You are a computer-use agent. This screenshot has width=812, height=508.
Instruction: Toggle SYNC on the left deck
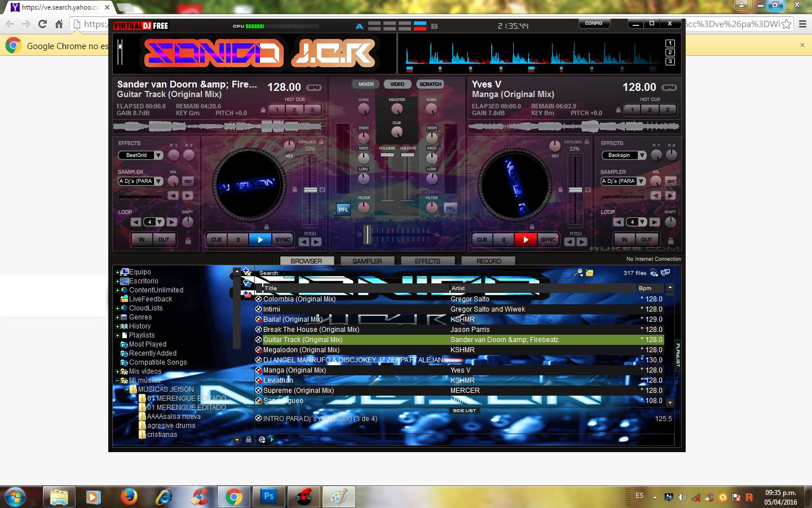(283, 239)
